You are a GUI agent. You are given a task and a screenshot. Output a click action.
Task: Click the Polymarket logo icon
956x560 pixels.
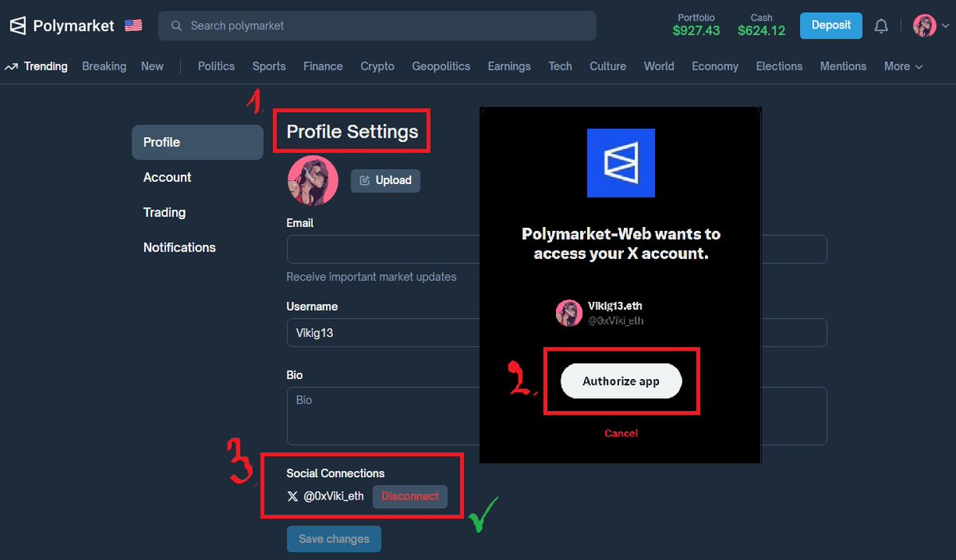(x=18, y=25)
